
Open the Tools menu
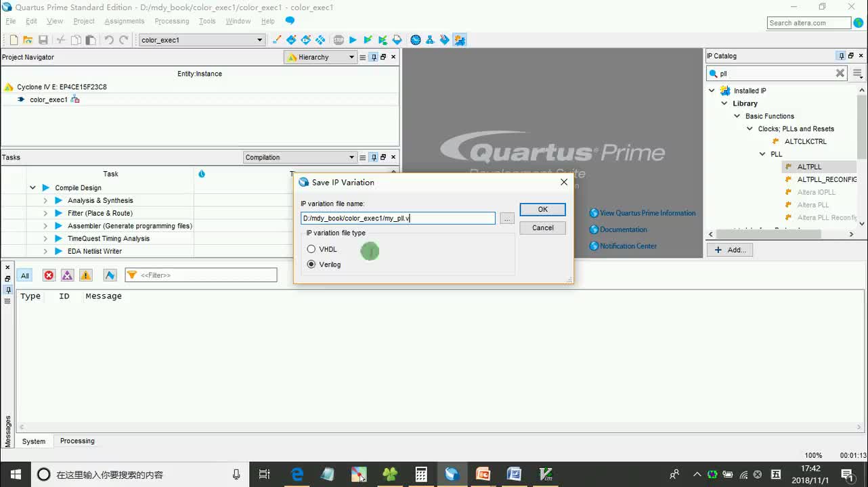coord(207,21)
